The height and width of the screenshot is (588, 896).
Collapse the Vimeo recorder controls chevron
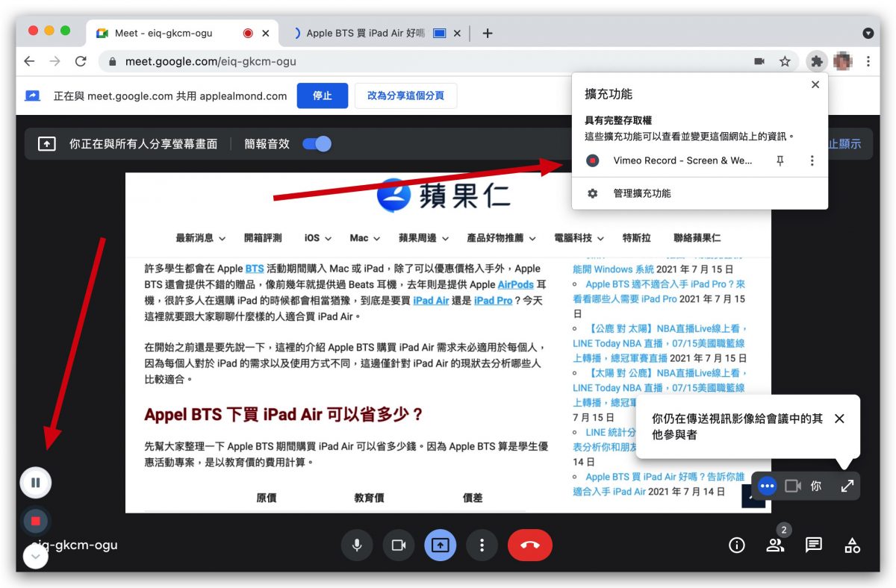35,556
